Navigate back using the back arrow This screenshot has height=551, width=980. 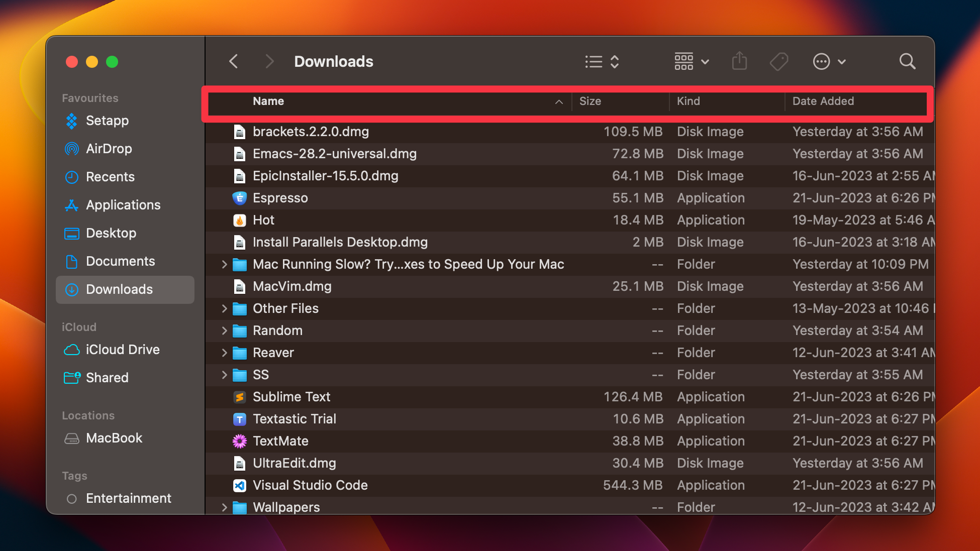pyautogui.click(x=233, y=61)
